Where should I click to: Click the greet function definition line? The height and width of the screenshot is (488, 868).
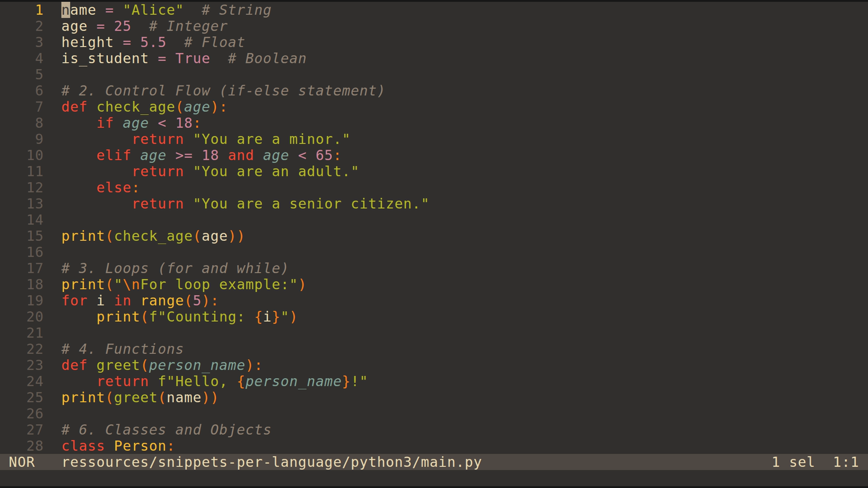click(160, 365)
